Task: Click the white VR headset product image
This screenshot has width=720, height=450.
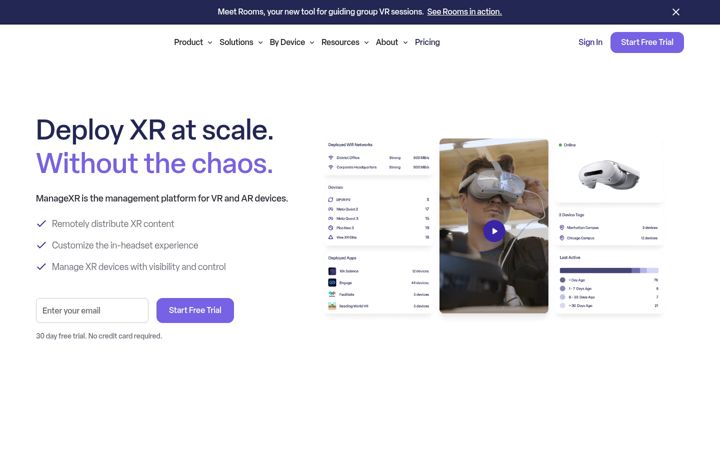Action: [x=608, y=174]
